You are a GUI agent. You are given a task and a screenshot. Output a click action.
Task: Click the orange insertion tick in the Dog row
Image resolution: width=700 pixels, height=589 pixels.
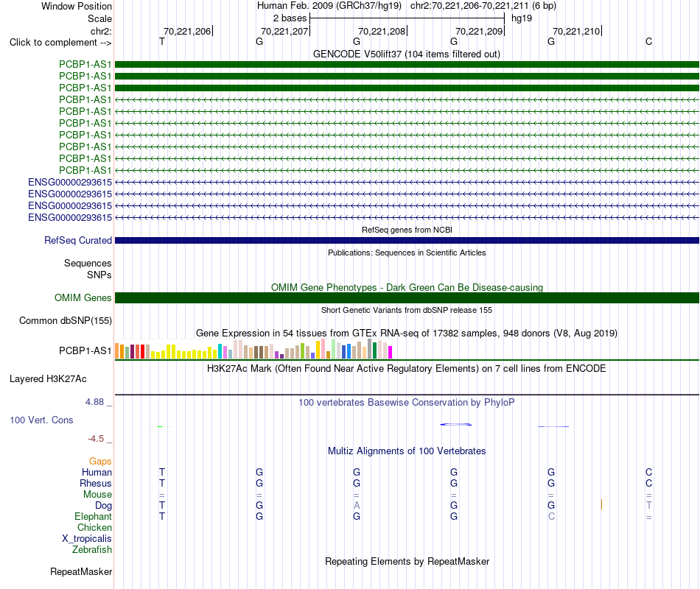tap(601, 504)
